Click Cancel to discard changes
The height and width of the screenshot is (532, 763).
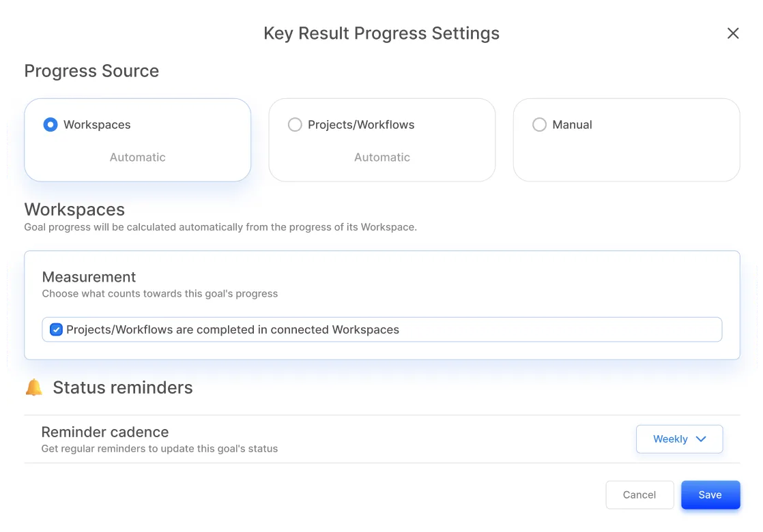pyautogui.click(x=639, y=495)
